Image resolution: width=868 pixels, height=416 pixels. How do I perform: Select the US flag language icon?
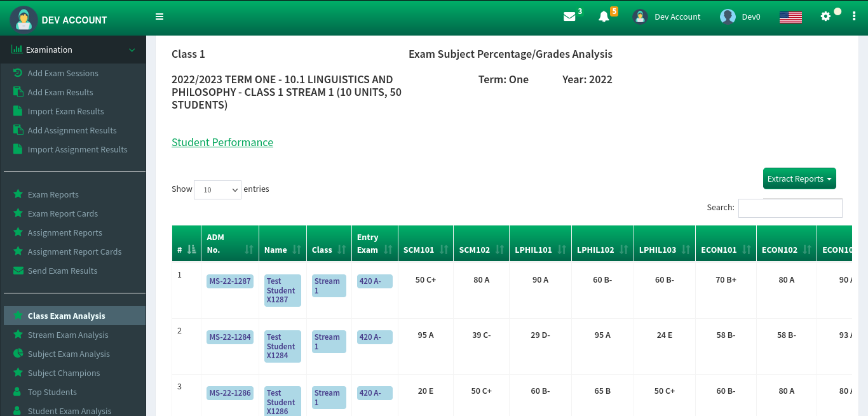[790, 17]
